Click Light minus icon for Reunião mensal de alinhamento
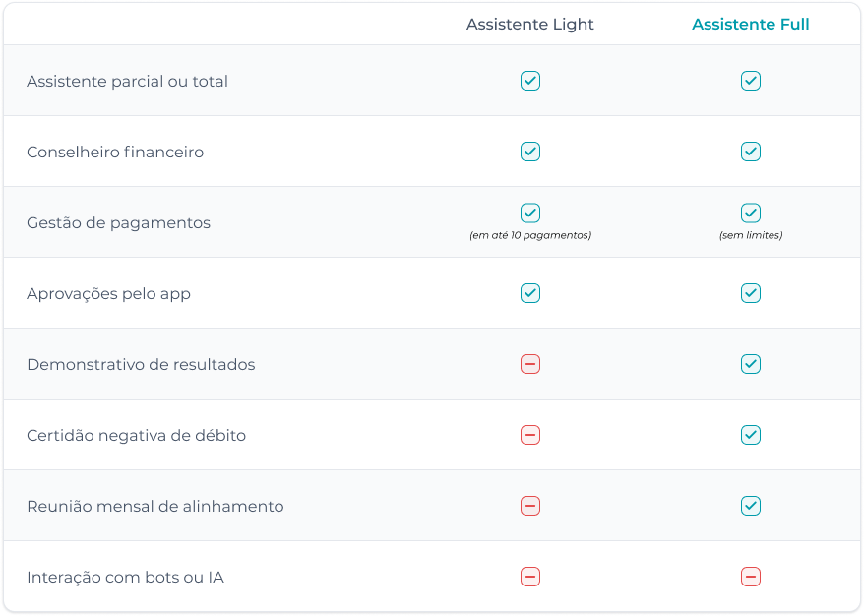The height and width of the screenshot is (616, 864). click(x=530, y=506)
